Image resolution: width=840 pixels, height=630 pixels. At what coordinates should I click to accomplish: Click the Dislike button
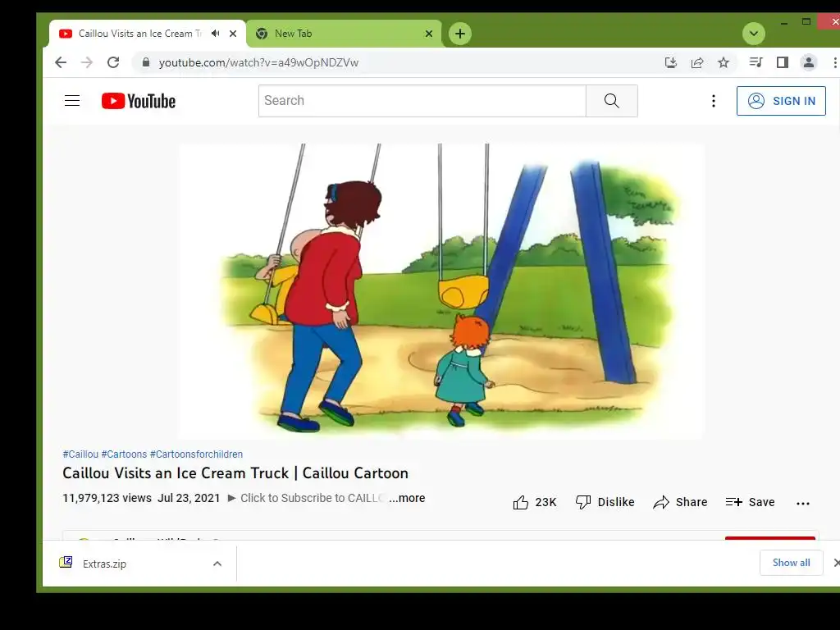click(605, 502)
